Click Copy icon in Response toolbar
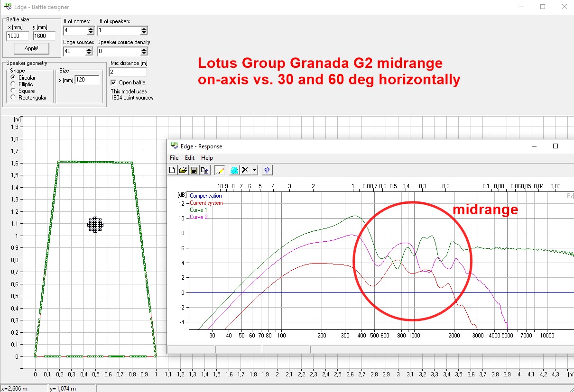The width and height of the screenshot is (574, 392). (x=204, y=170)
